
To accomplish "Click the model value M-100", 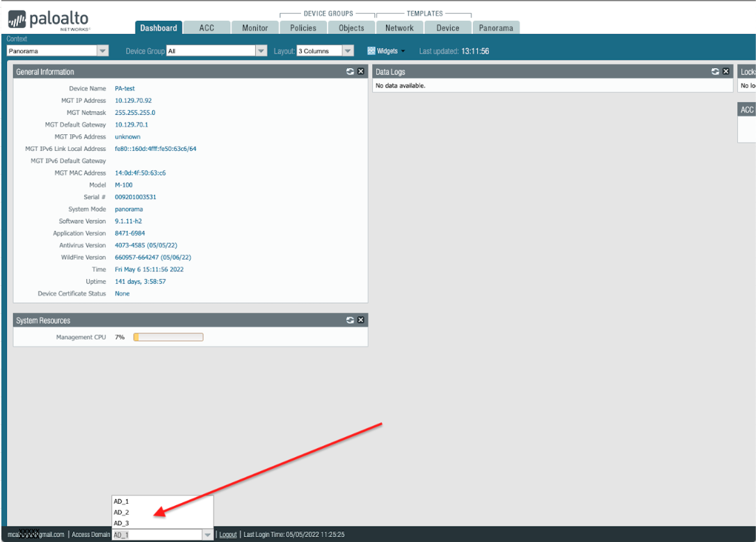I will tap(123, 185).
